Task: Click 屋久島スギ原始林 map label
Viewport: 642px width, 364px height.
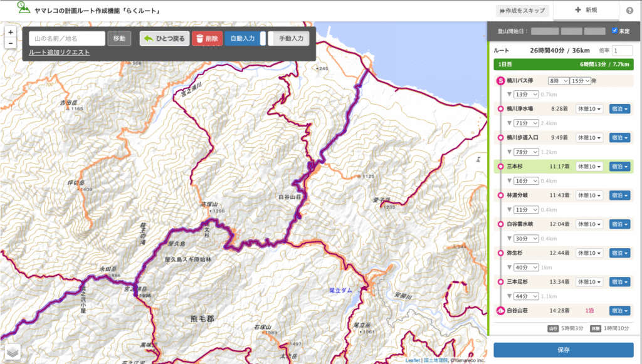Action: coord(188,259)
